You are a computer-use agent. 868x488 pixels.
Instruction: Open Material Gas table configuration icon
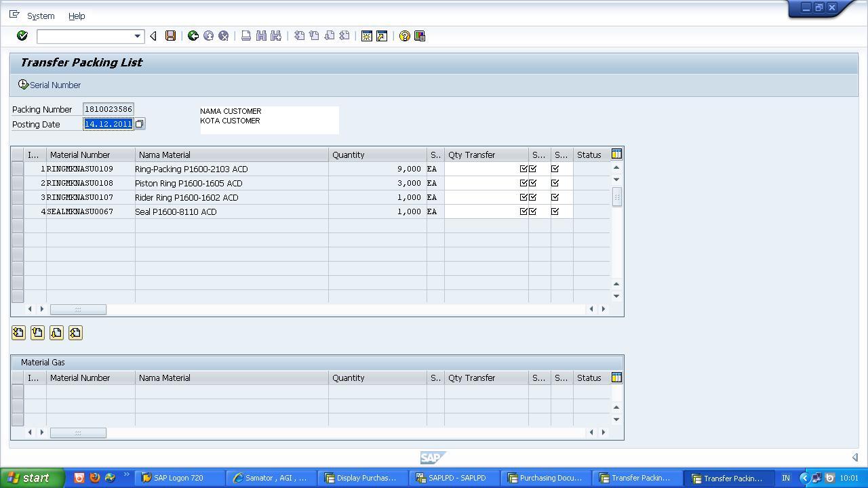pyautogui.click(x=616, y=378)
